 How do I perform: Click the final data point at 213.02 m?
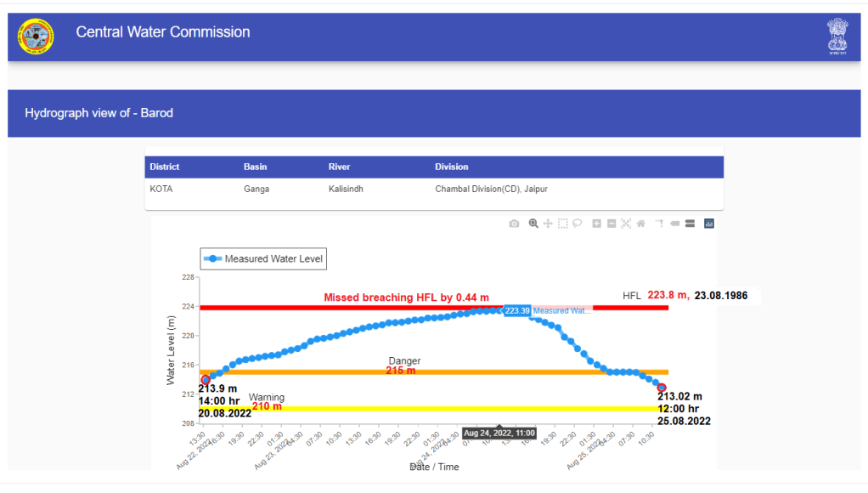pos(662,388)
